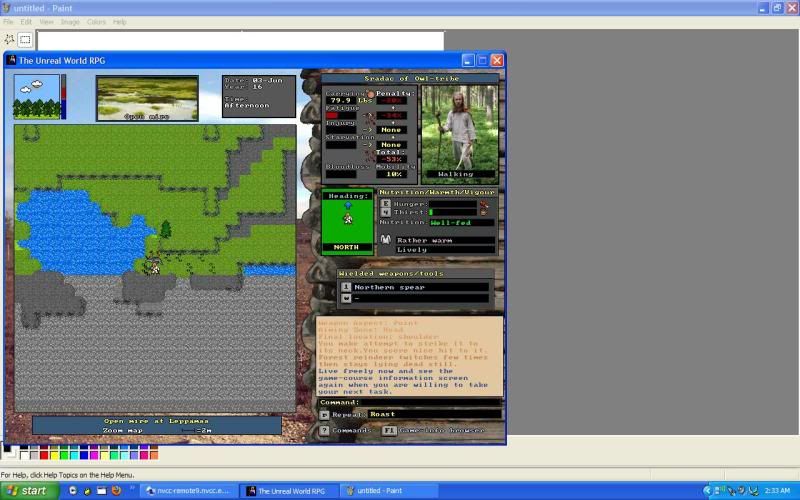Click the character portrait labeled Walking
This screenshot has width=800, height=500.
coord(460,133)
